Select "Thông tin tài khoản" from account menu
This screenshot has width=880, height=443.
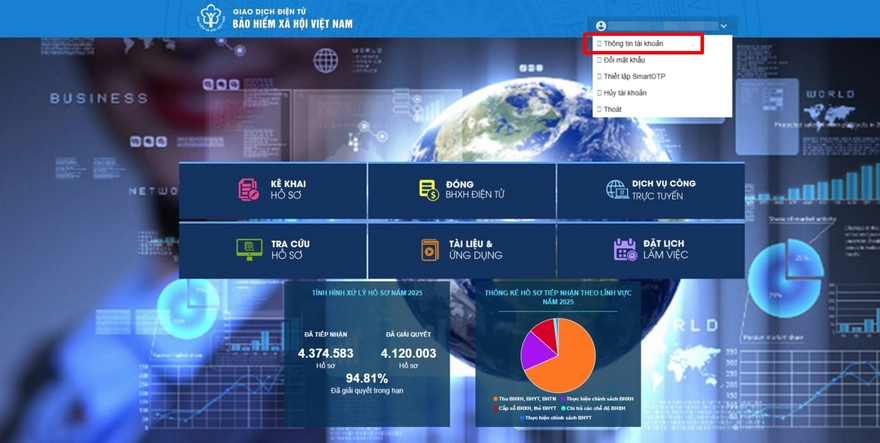click(x=633, y=44)
